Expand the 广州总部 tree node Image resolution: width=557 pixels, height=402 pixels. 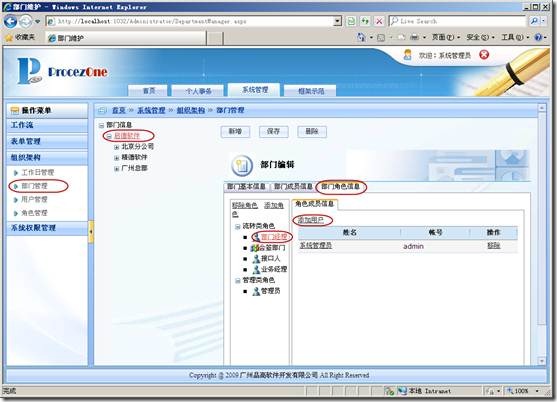116,169
